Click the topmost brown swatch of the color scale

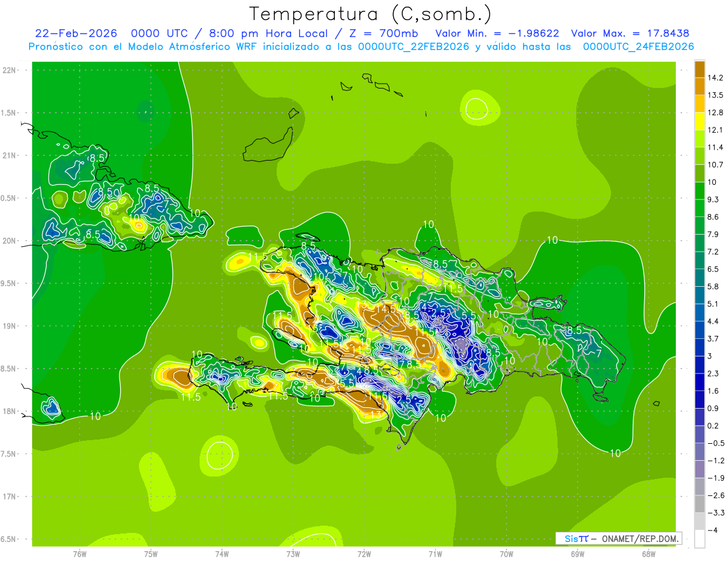(x=699, y=69)
